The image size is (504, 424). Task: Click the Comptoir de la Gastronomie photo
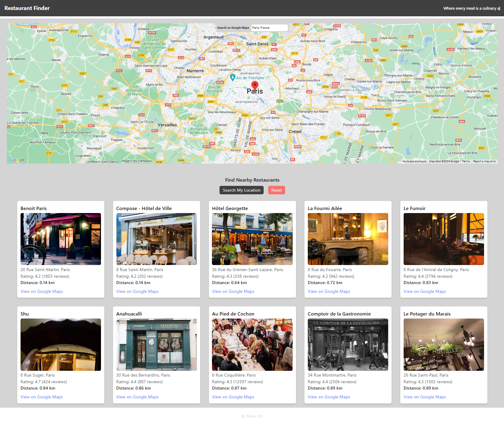[x=348, y=345]
